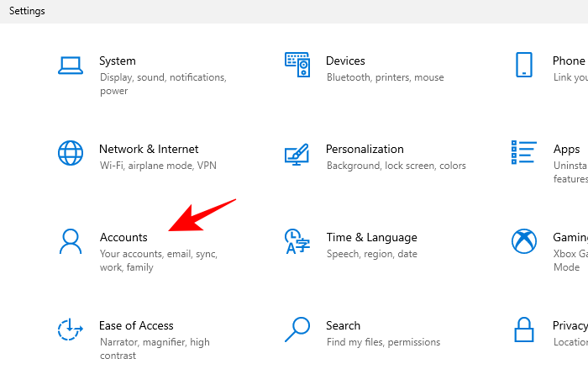Click the Search magnifier icon
The width and height of the screenshot is (588, 385).
pos(297,330)
